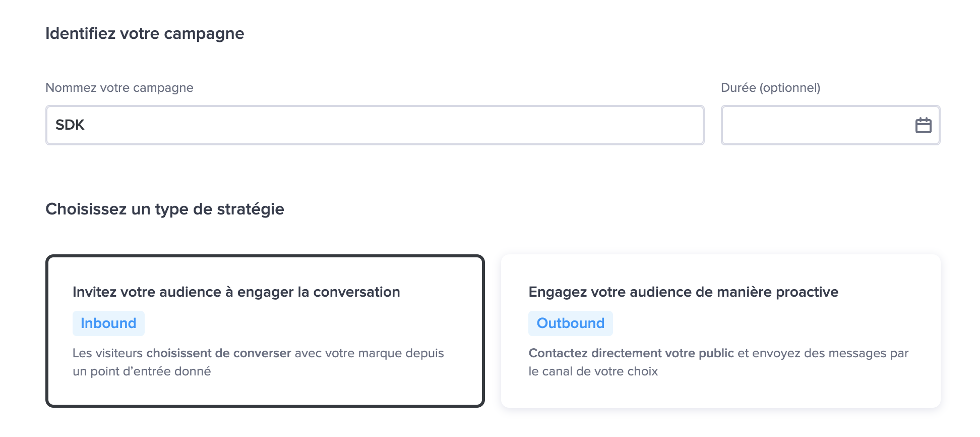
Task: Click the "Choisissez un type de stratégie" heading
Action: [x=165, y=209]
